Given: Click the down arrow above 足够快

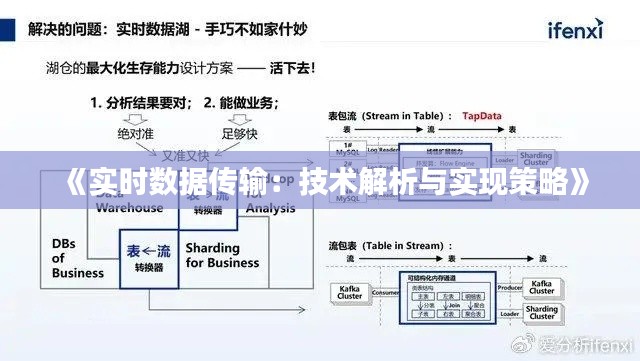Looking at the screenshot, I should 240,120.
